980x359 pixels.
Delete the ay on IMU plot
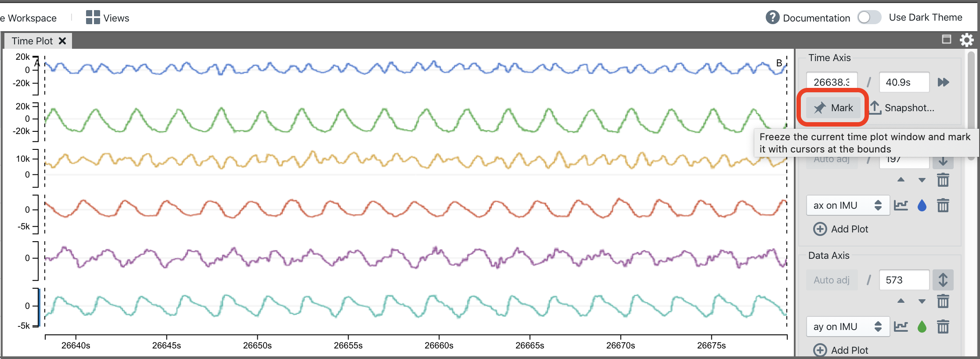(x=943, y=327)
